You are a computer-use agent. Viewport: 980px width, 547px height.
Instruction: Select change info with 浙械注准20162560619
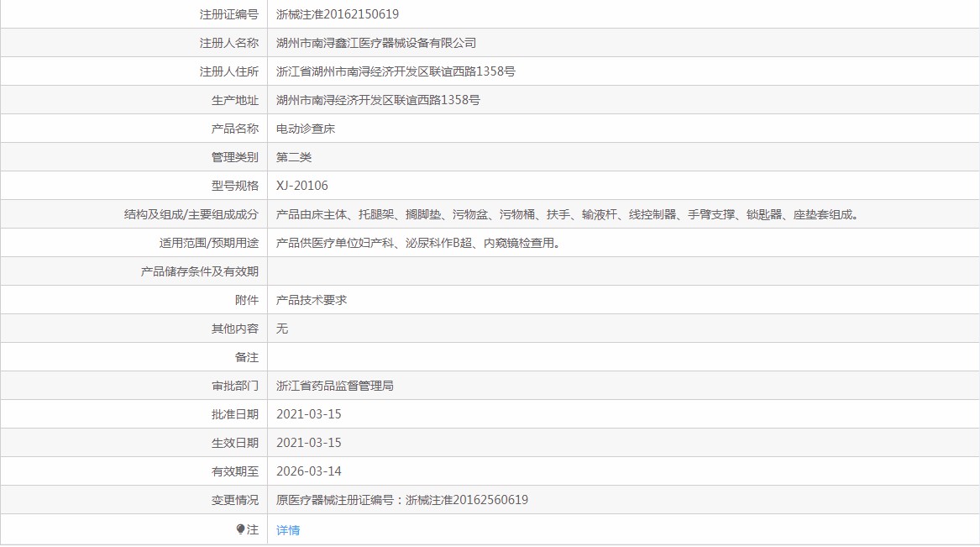point(402,500)
